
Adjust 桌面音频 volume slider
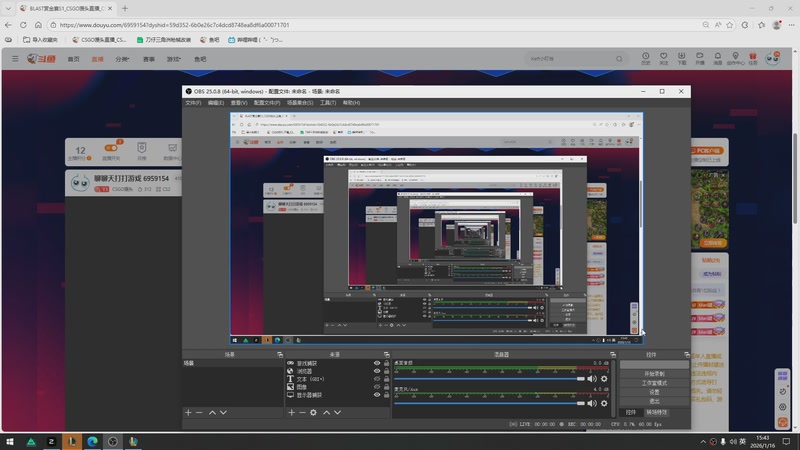[x=490, y=379]
